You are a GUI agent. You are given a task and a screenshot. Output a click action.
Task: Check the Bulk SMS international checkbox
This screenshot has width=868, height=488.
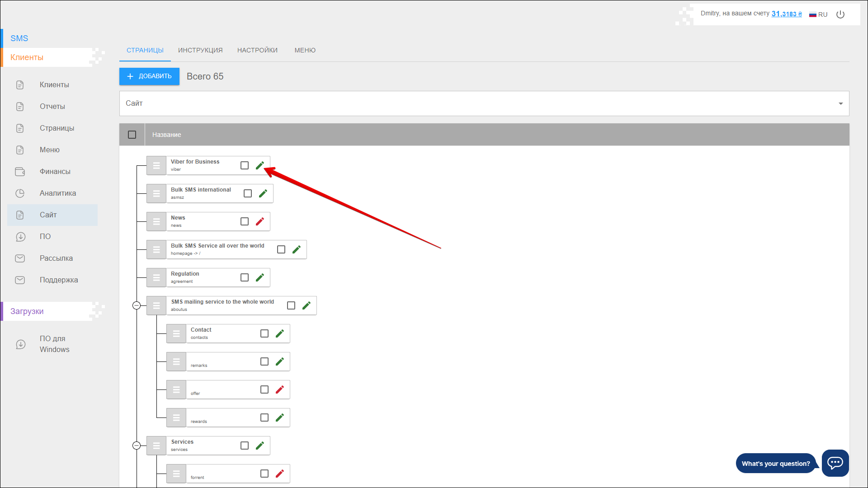tap(248, 194)
